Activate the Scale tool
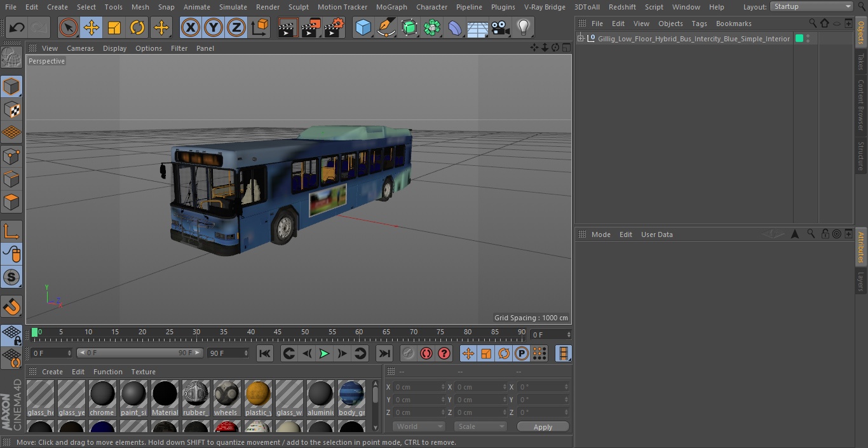 pyautogui.click(x=114, y=27)
